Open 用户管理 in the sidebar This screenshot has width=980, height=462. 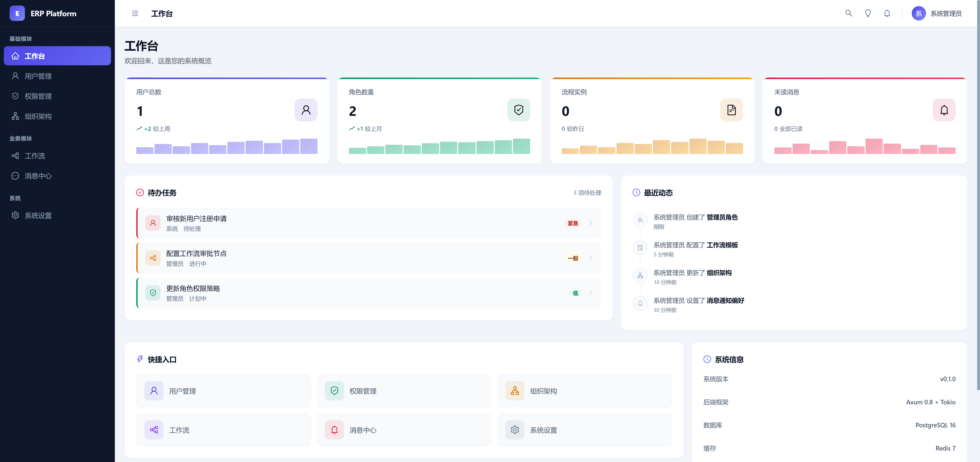tap(38, 76)
